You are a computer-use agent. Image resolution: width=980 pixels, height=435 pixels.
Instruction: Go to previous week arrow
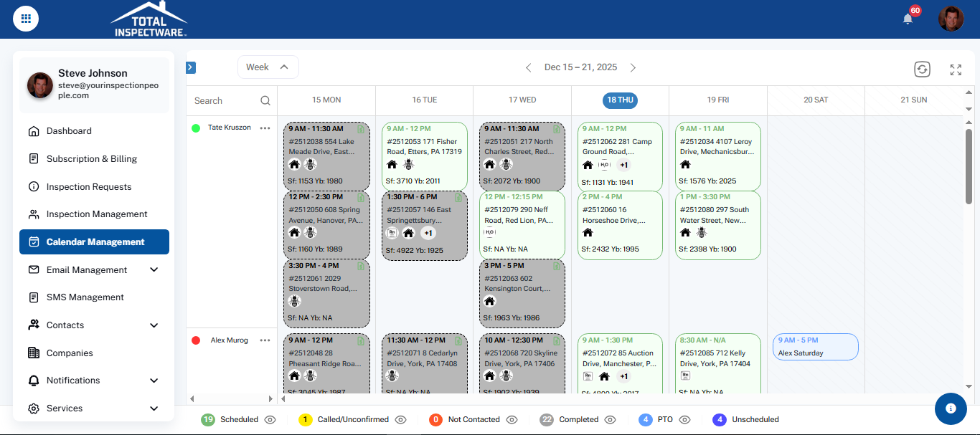point(529,67)
